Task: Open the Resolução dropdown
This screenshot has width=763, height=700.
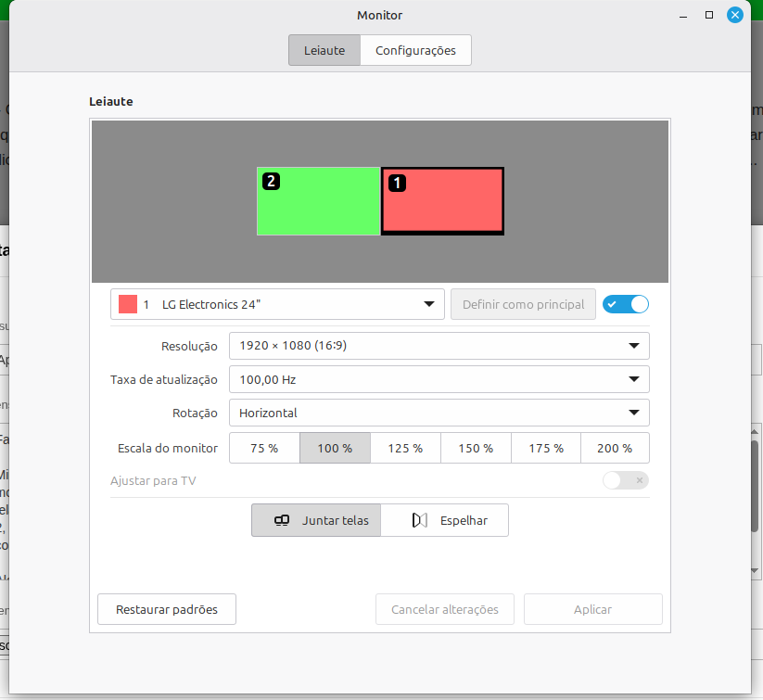Action: [x=439, y=346]
